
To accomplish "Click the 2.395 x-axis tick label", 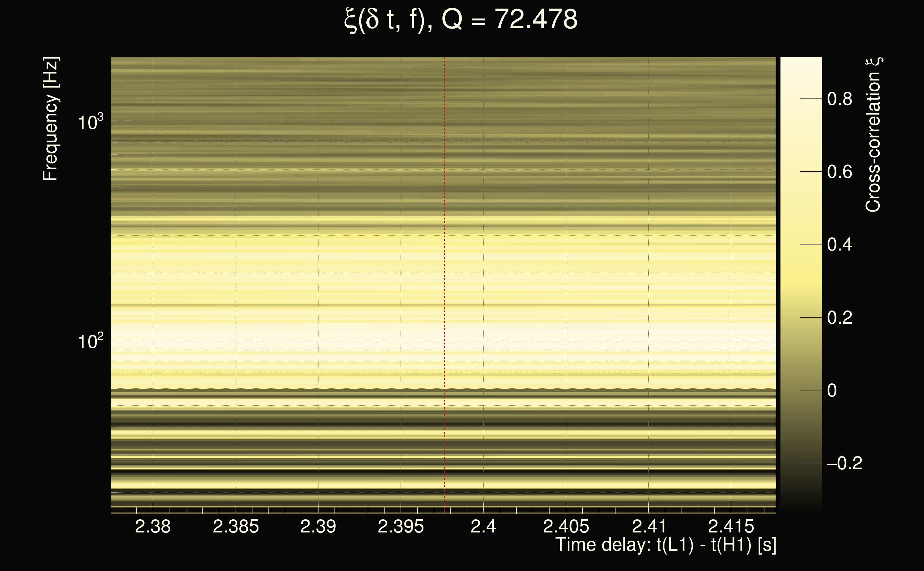I will (x=401, y=526).
